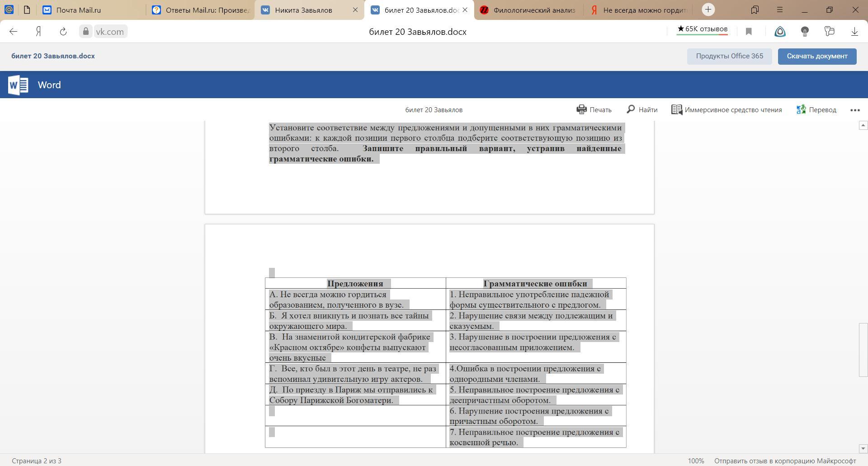The image size is (868, 466).
Task: Open the browser bookmarks panel icon
Action: click(755, 10)
